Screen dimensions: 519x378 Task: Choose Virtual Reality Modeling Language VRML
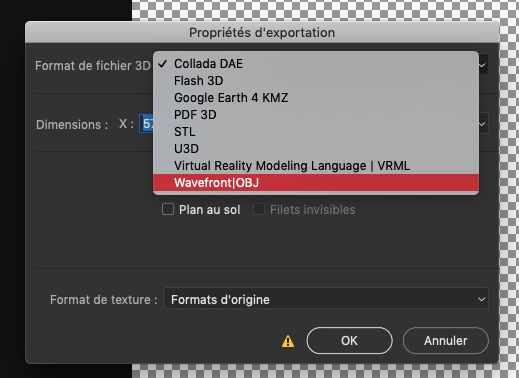[x=316, y=166]
